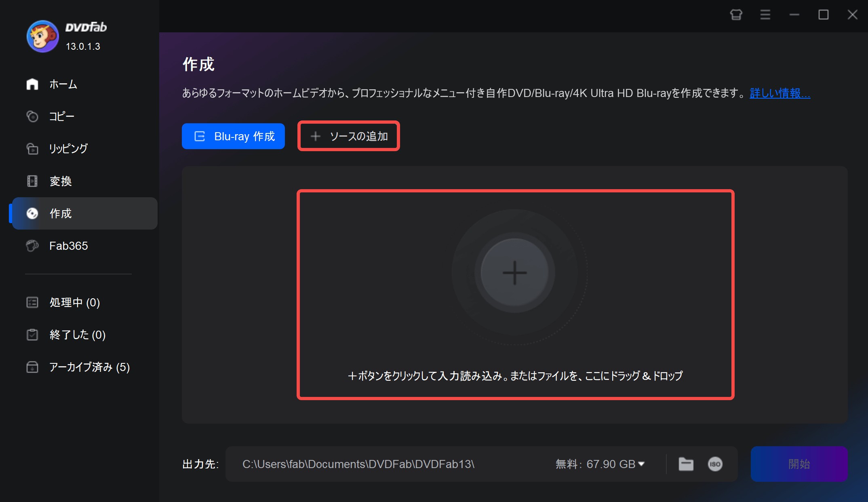Viewport: 868px width, 502px height.
Task: Click the 出力先: label
Action: [200, 464]
